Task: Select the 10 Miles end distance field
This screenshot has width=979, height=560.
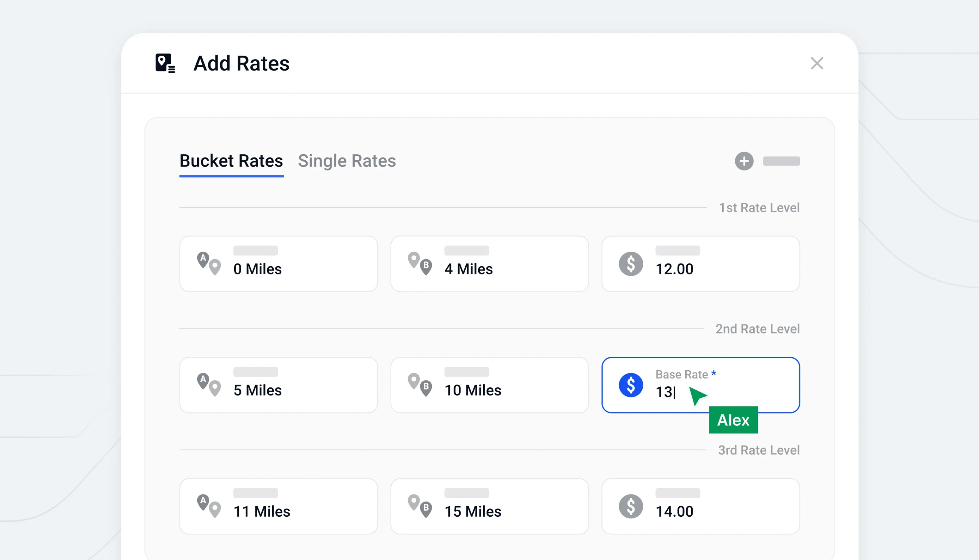Action: coord(489,385)
